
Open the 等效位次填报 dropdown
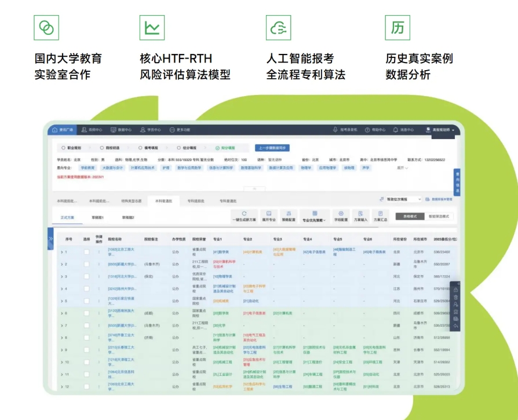tap(403, 199)
